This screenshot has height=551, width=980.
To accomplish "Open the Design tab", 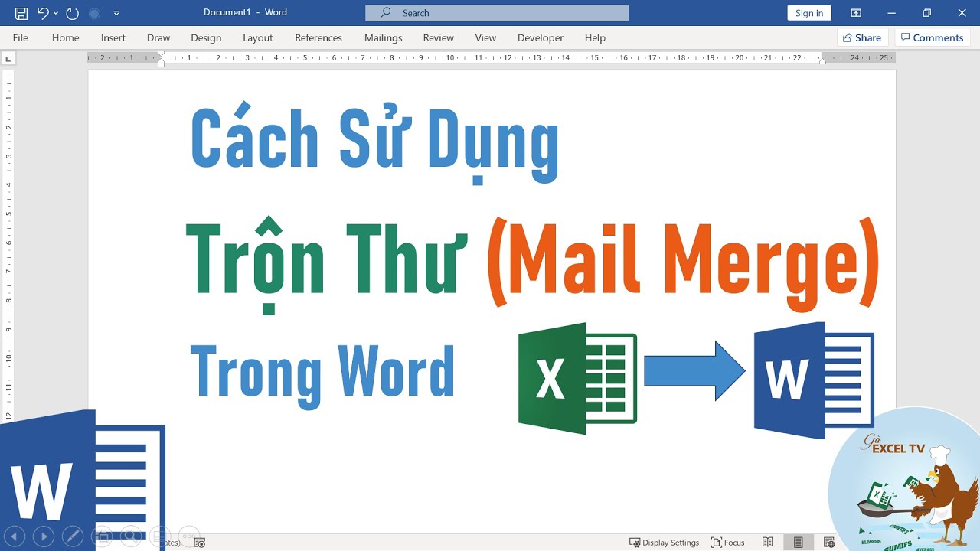I will [206, 37].
